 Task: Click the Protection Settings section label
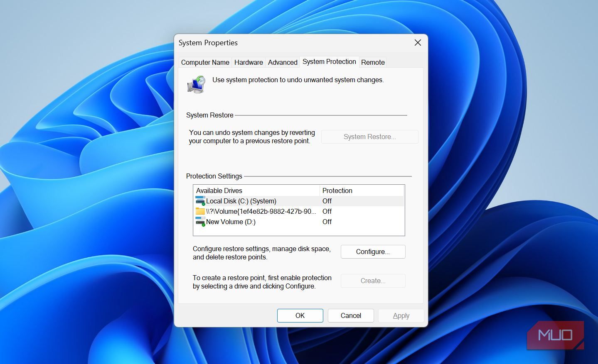(x=214, y=176)
